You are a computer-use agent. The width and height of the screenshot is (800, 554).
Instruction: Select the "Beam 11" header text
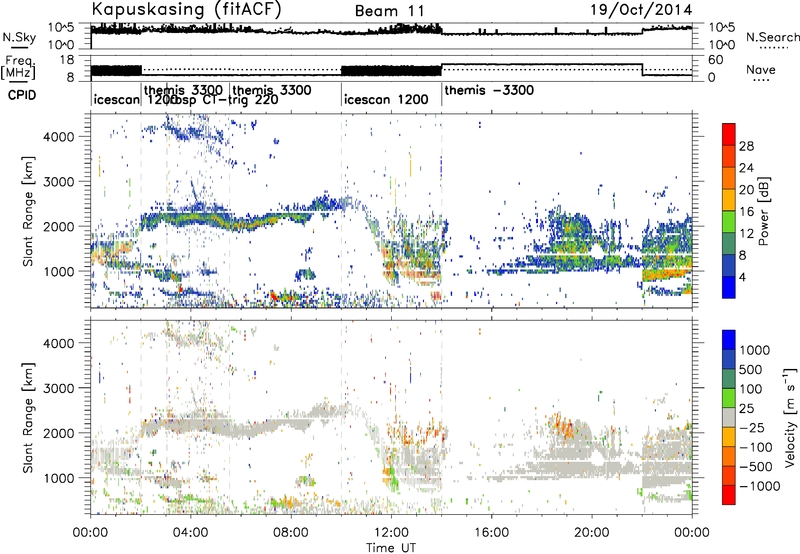tap(389, 11)
